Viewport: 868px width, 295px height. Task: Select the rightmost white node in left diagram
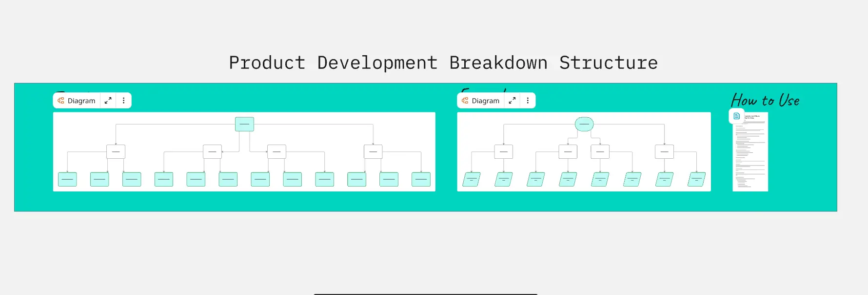click(373, 152)
